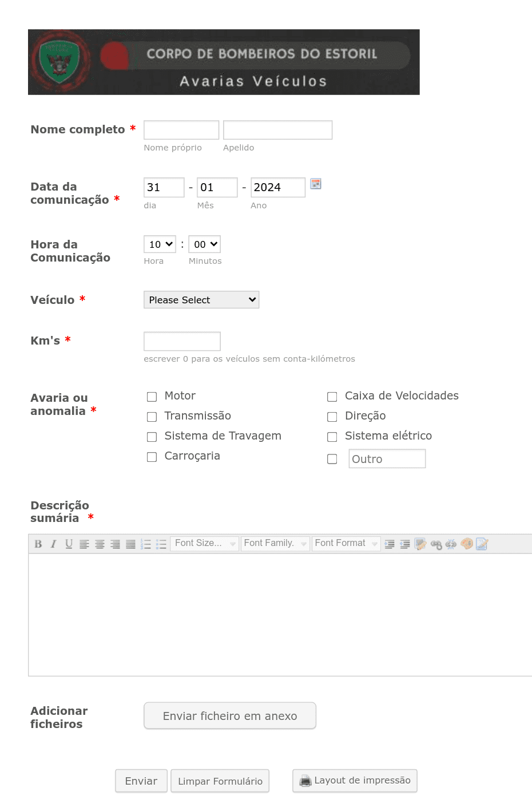Enable the Carroçaria checkbox

[152, 457]
